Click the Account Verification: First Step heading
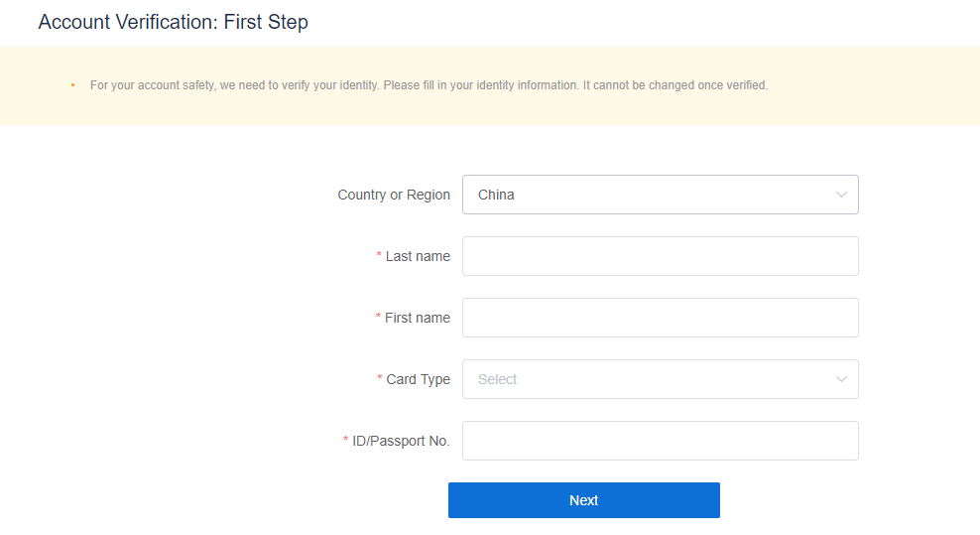The height and width of the screenshot is (535, 980). pyautogui.click(x=173, y=22)
